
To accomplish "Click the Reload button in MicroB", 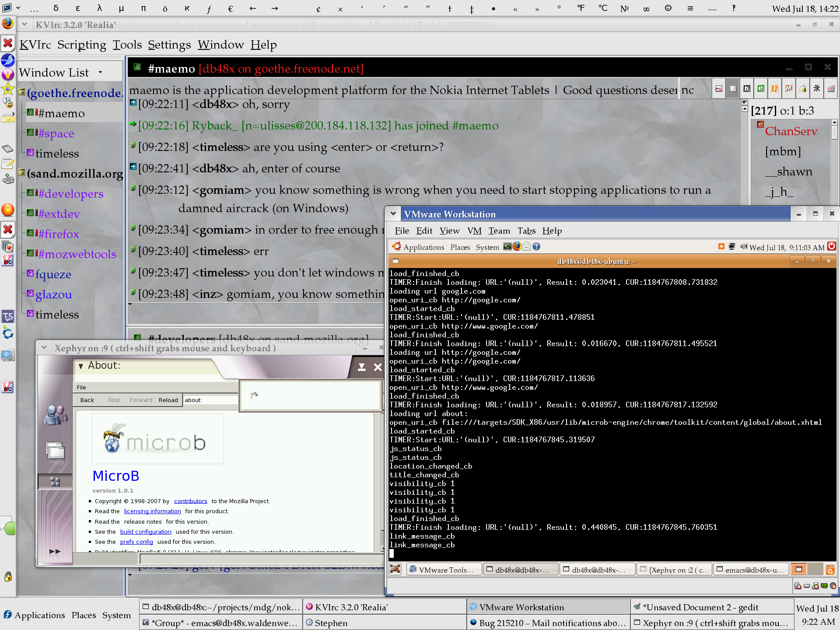I will [168, 400].
